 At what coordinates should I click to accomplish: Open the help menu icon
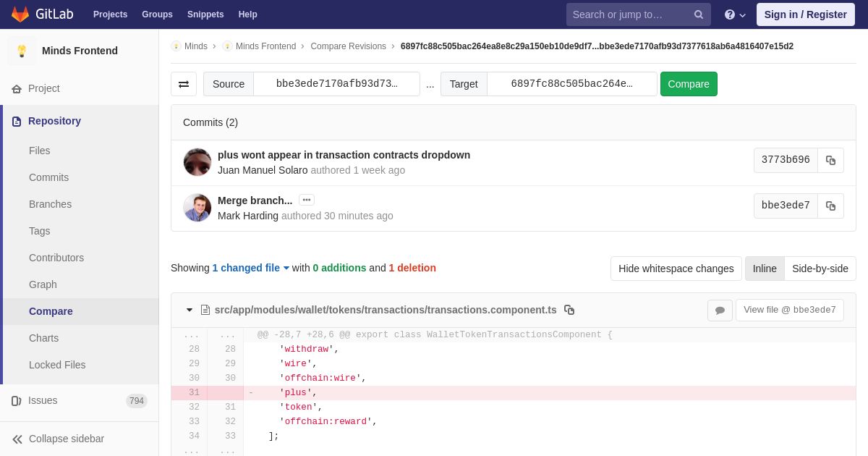pos(735,14)
